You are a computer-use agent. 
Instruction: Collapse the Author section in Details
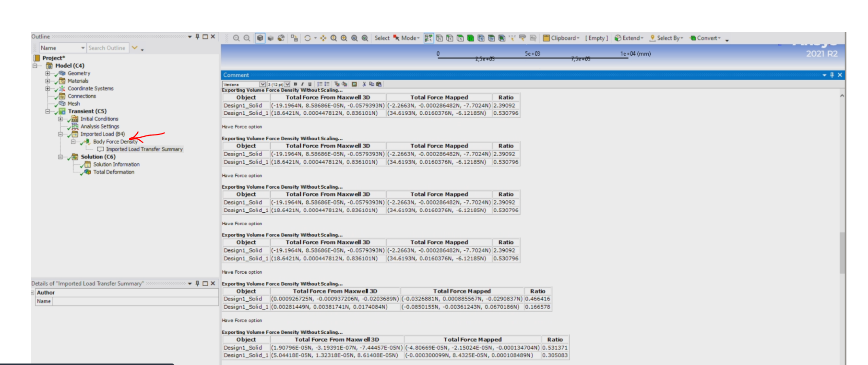click(33, 292)
